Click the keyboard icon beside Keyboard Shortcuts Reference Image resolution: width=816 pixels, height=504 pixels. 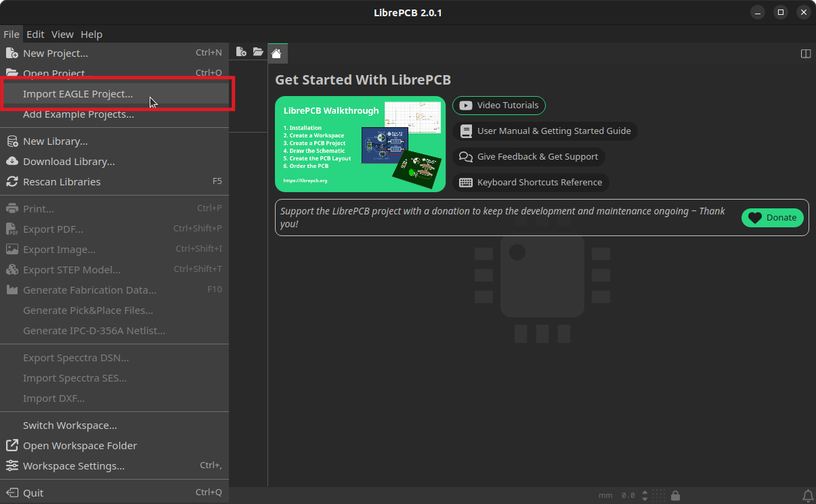[x=466, y=183]
